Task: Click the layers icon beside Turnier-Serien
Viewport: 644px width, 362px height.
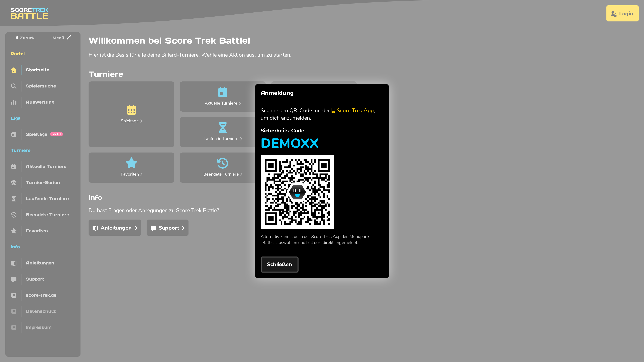Action: [x=14, y=183]
